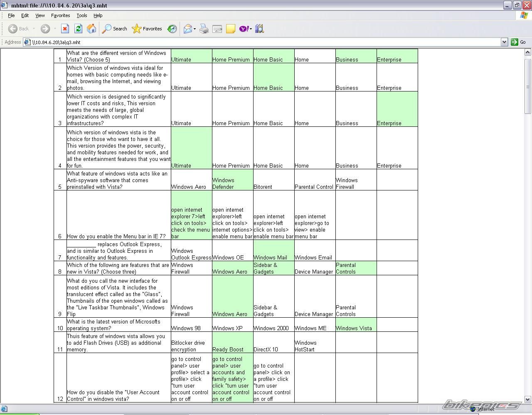Click the Windows flag logo throbber
Viewport: 532px width, 415px height.
524,15
